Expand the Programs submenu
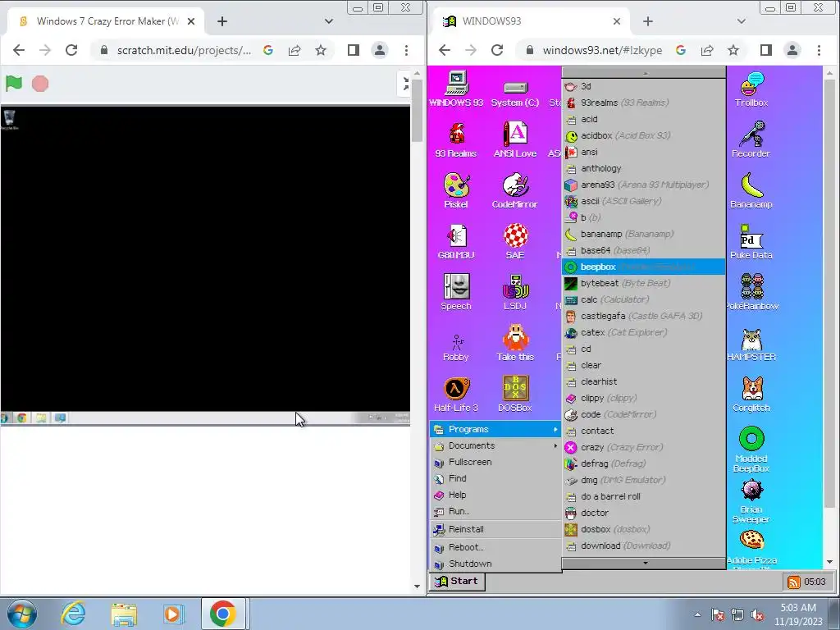The height and width of the screenshot is (630, 840). (495, 429)
